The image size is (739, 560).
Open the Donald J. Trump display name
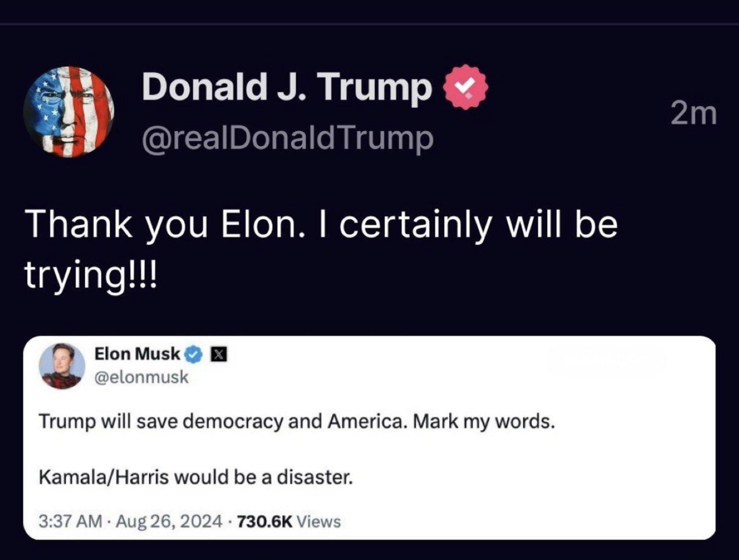(x=287, y=86)
